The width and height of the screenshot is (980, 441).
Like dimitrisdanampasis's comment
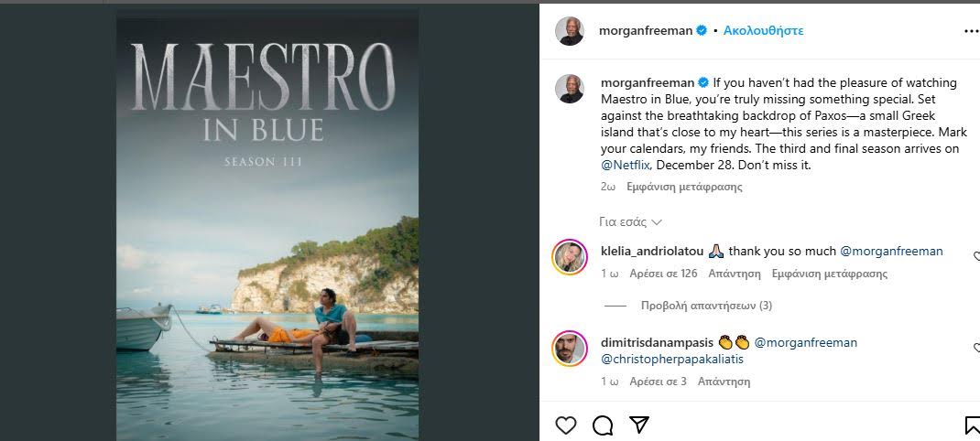pyautogui.click(x=976, y=348)
